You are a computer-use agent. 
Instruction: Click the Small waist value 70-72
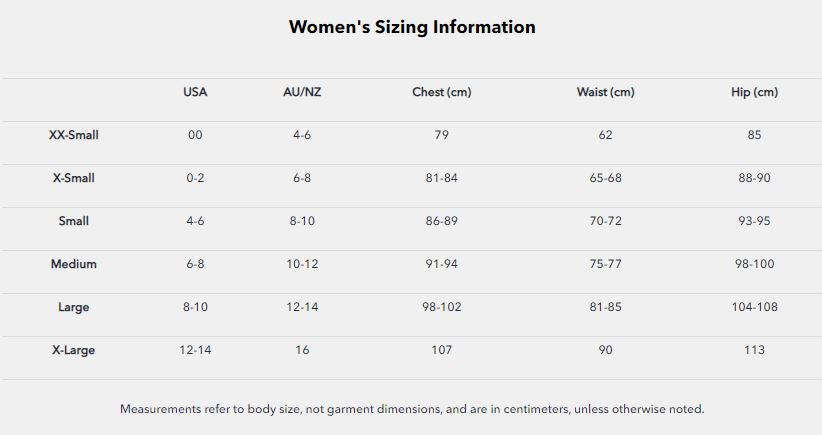605,221
